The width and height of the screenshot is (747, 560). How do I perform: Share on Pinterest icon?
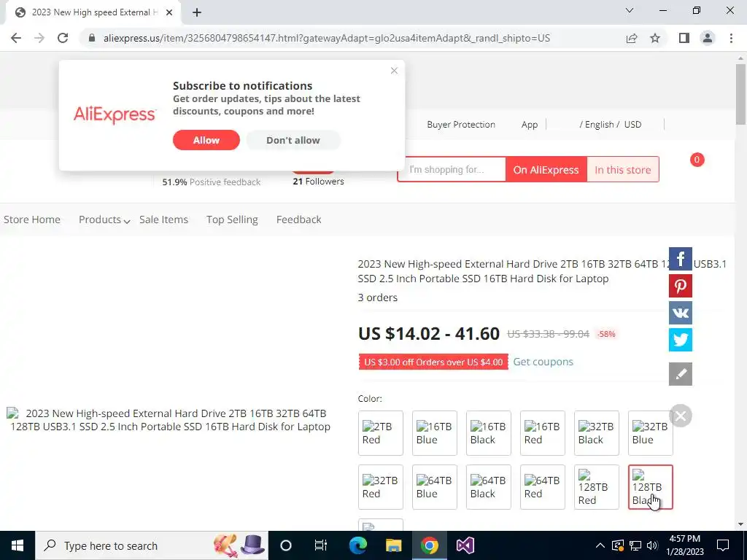click(x=681, y=286)
